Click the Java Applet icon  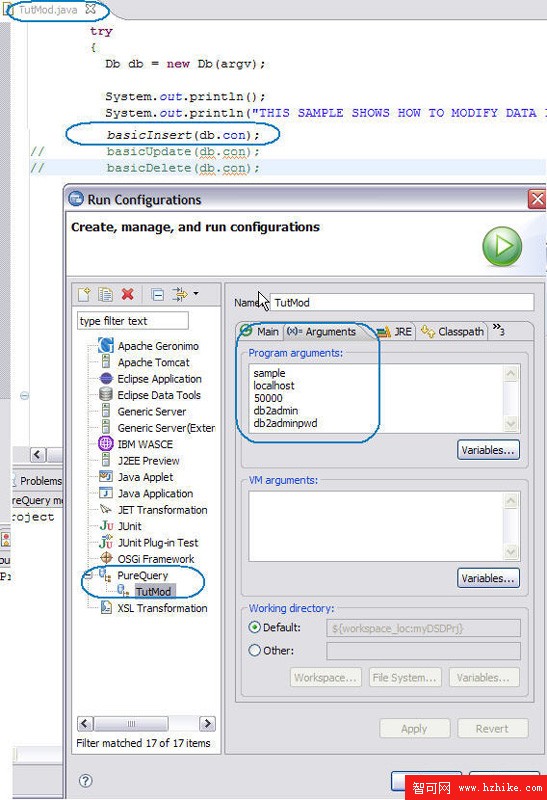pos(106,477)
